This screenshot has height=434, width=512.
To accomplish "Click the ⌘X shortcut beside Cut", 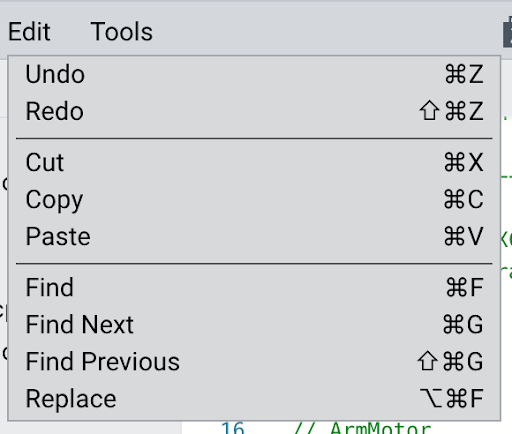I will click(x=464, y=162).
